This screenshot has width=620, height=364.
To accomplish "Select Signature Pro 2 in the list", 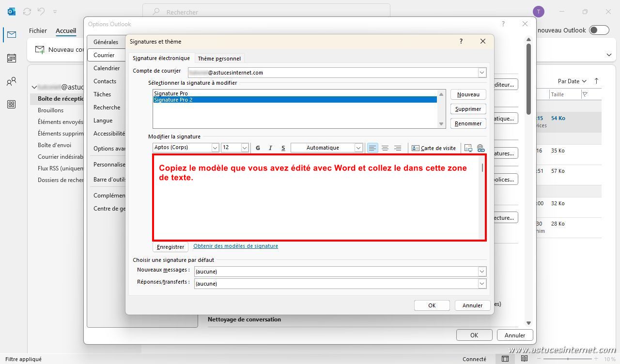I will click(x=295, y=100).
